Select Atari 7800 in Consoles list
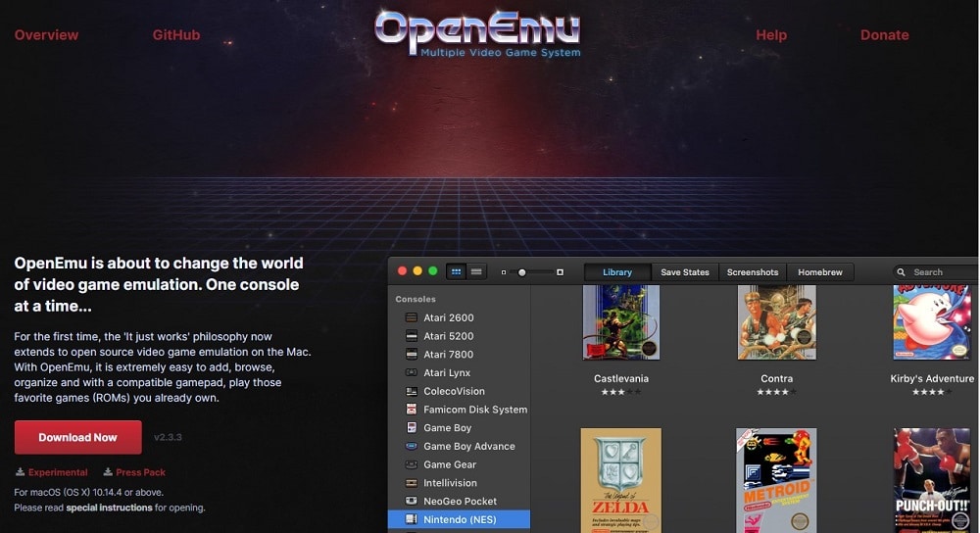Screen dimensions: 980x533 (459, 355)
